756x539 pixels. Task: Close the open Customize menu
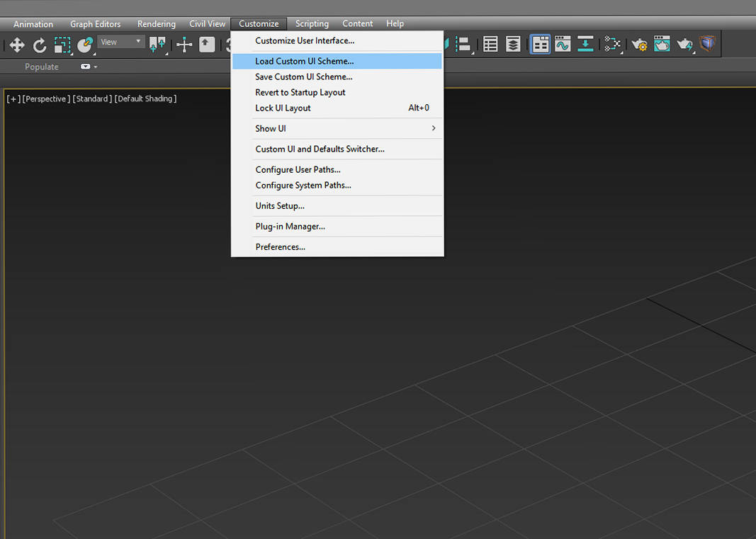(259, 23)
